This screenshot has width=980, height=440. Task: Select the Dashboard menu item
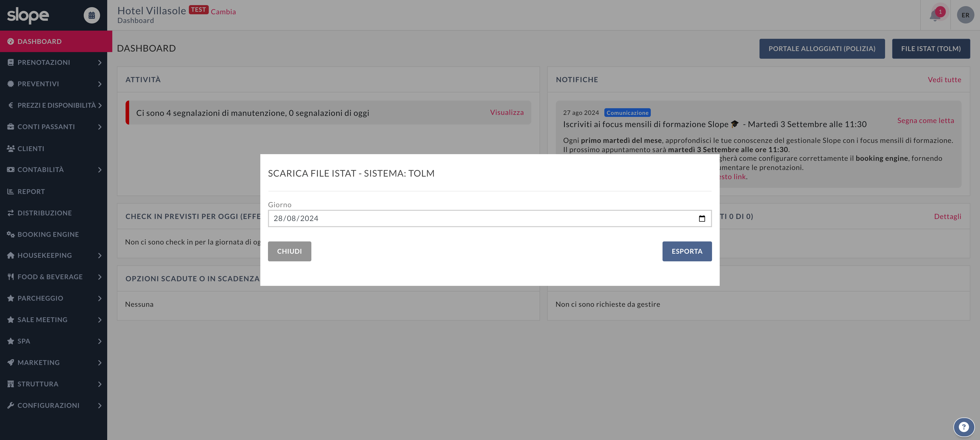pos(40,41)
